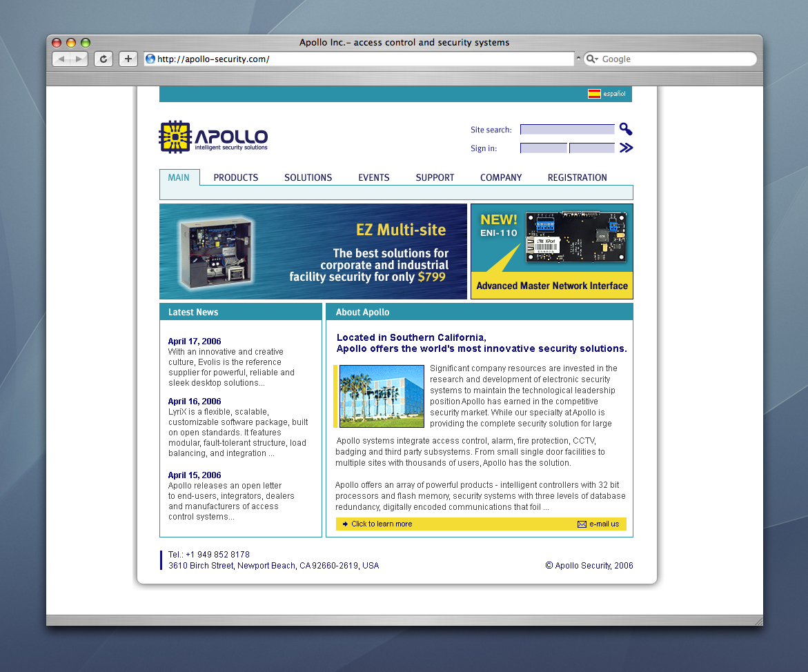
Task: Click the first Sign in field
Action: pos(544,148)
